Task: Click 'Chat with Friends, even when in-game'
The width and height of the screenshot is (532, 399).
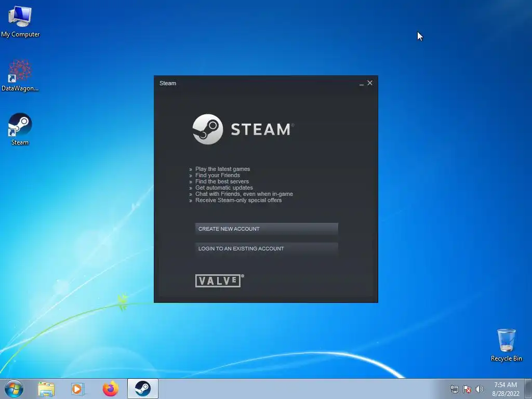Action: [x=244, y=194]
